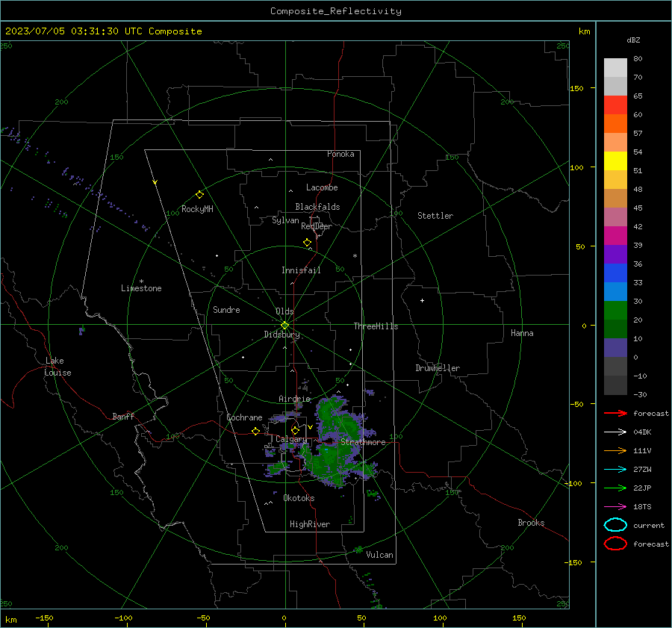Click the white plus marker northwest of Drumheller
Screen dimensions: 672x628
422,300
